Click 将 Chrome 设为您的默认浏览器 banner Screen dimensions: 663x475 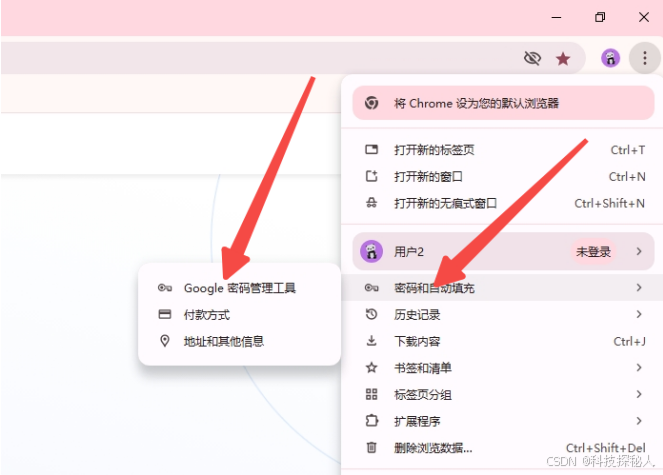coord(503,103)
